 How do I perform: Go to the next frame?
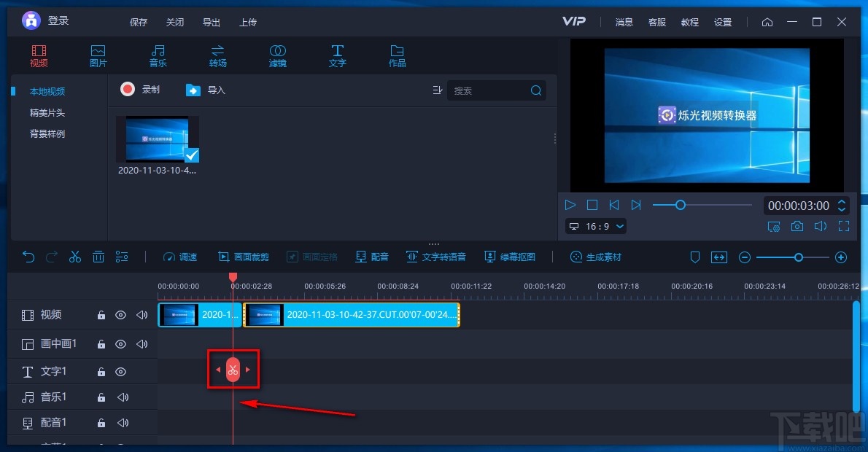636,206
